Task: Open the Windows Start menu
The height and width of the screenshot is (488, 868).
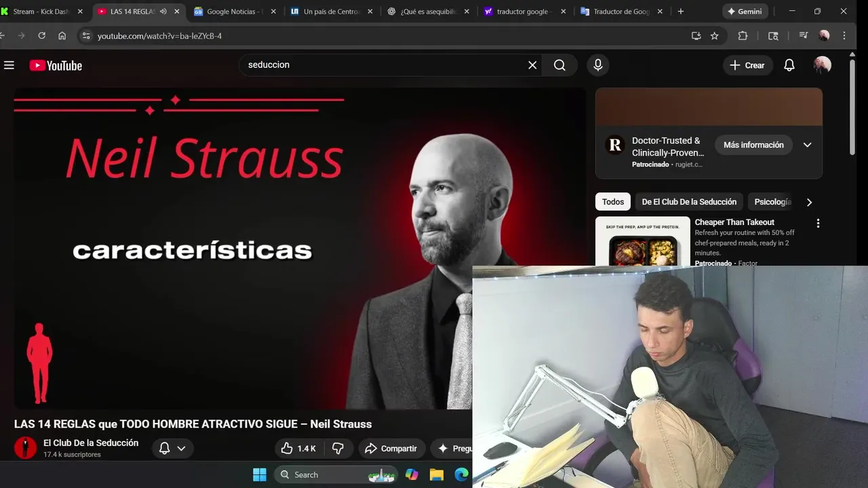Action: coord(260,474)
